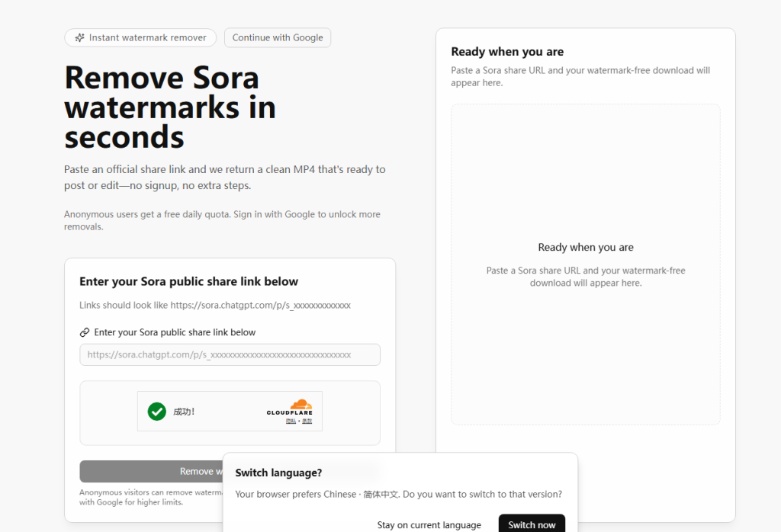
Task: Click the Sora share link input field
Action: [x=230, y=354]
